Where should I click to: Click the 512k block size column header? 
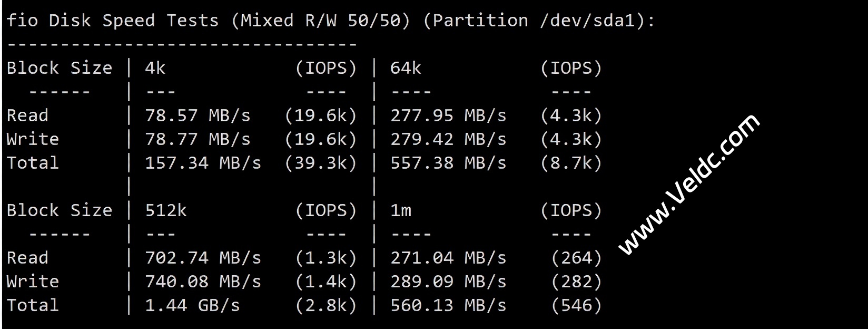coord(165,211)
